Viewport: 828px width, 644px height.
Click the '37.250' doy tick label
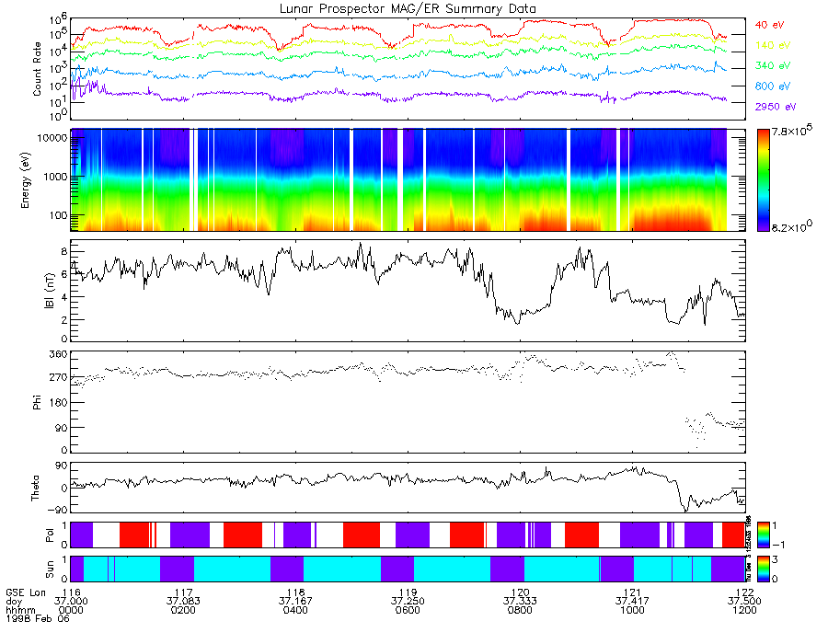408,602
